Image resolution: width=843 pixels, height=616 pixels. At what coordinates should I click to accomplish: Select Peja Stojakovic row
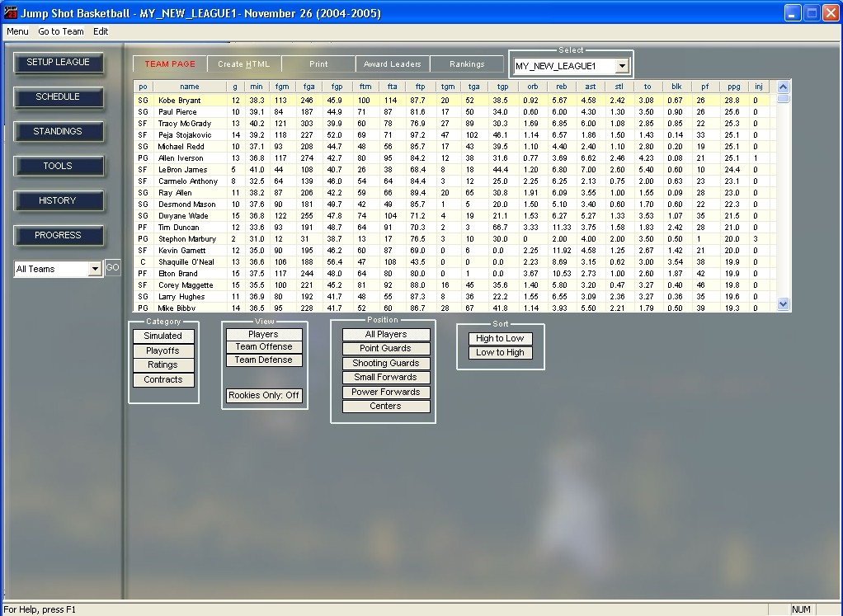[x=454, y=135]
